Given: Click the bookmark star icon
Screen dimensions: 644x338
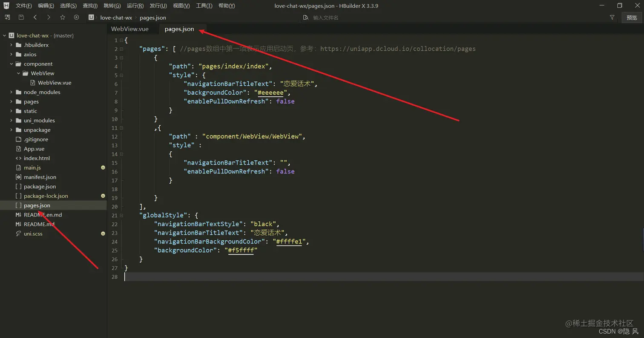Looking at the screenshot, I should coord(63,17).
